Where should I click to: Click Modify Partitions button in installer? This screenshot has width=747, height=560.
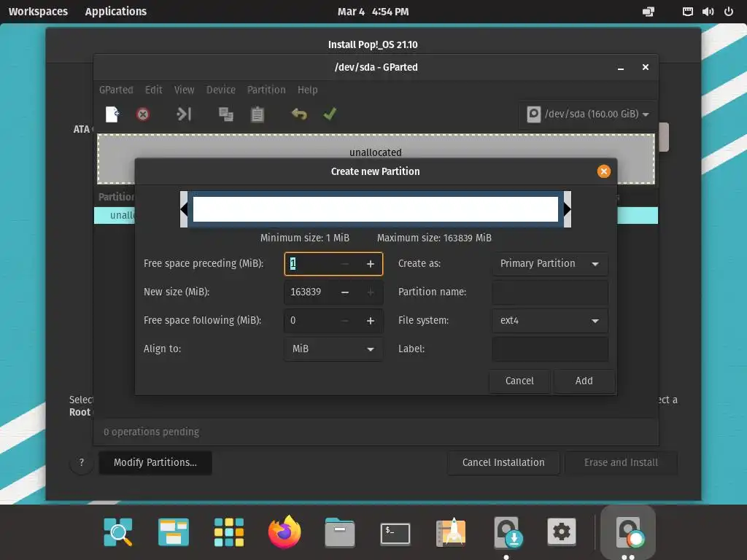click(155, 463)
